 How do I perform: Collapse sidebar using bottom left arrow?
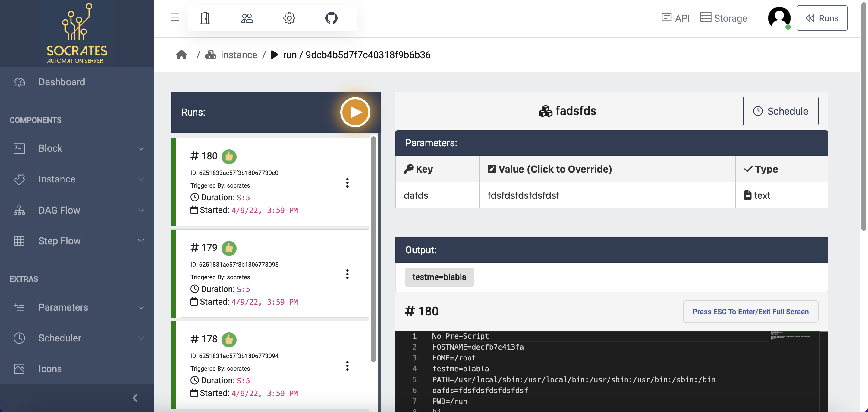(135, 398)
